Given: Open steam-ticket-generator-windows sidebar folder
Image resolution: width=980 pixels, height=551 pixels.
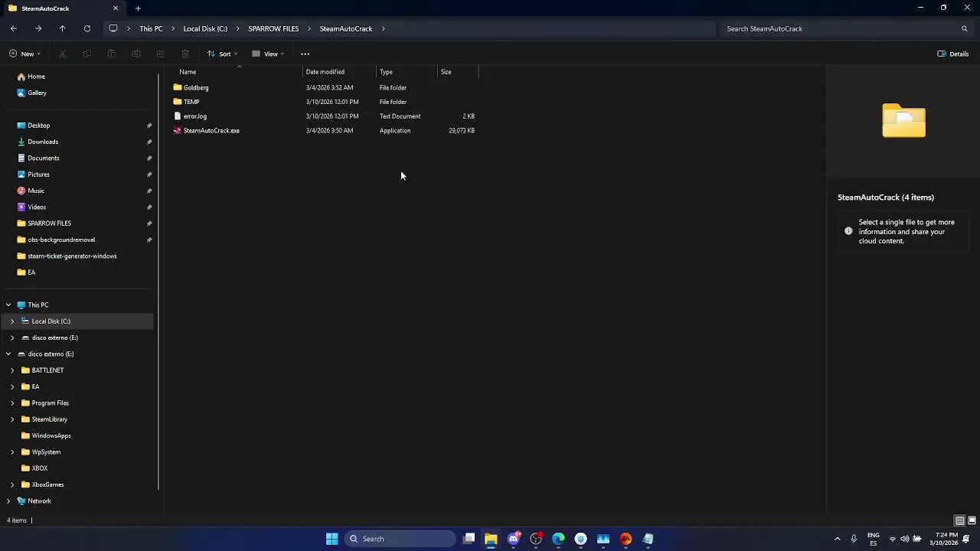Looking at the screenshot, I should [x=72, y=256].
